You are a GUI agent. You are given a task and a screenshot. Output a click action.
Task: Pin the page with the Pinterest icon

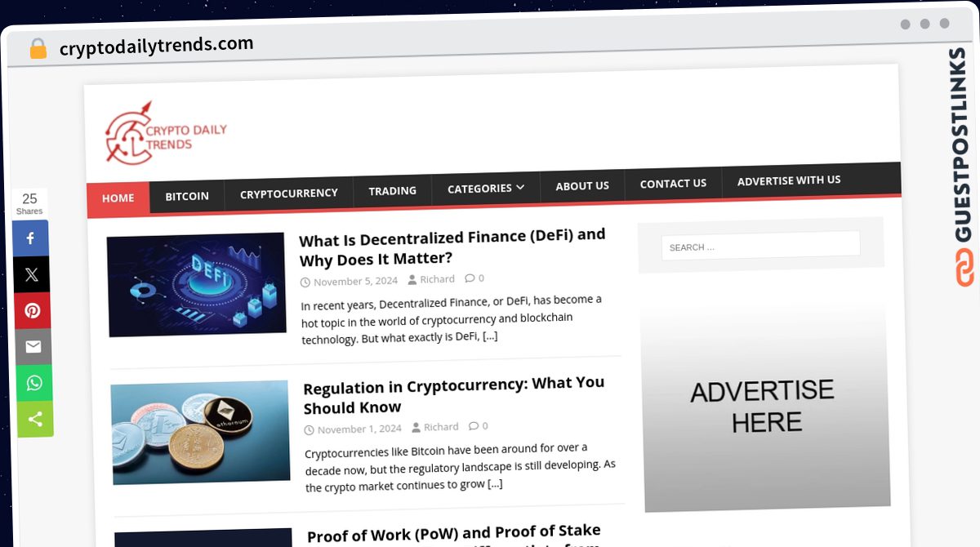tap(32, 310)
